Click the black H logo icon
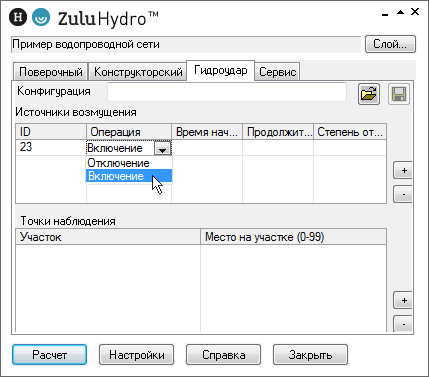Viewport: 429px width, 377px height. coord(18,17)
